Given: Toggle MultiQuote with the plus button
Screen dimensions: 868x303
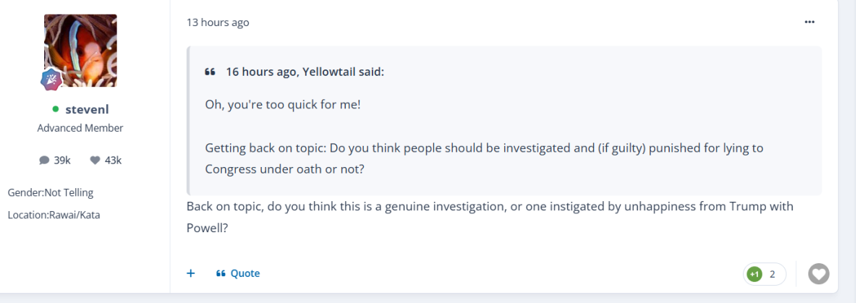Looking at the screenshot, I should (x=191, y=273).
